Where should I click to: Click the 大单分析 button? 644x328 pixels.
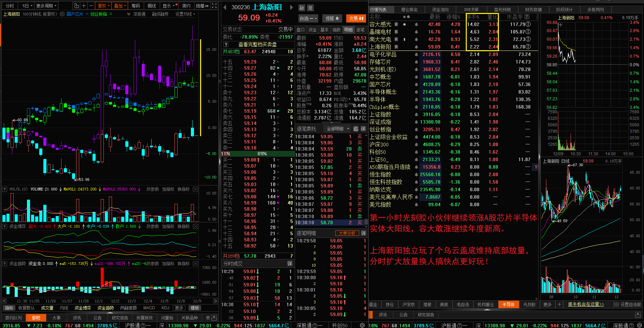(x=347, y=233)
